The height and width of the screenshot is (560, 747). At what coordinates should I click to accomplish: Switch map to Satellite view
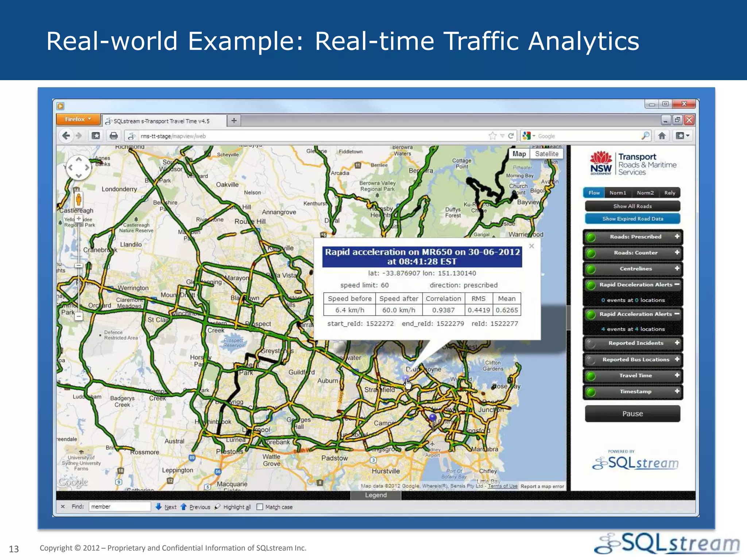(547, 154)
